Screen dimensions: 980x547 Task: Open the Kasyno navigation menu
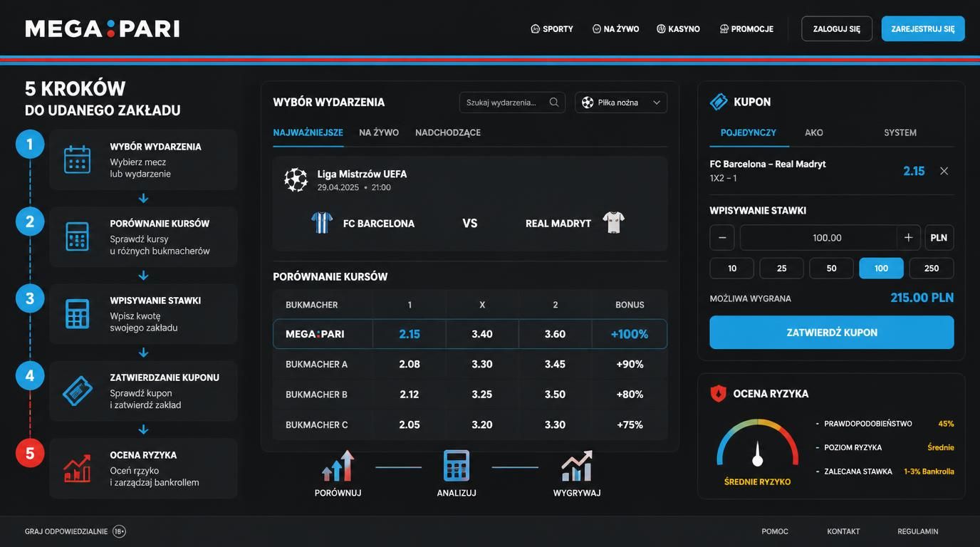coord(678,29)
